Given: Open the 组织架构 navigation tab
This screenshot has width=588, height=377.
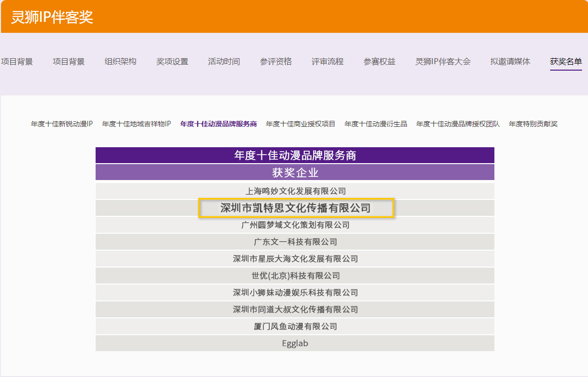Looking at the screenshot, I should point(120,62).
